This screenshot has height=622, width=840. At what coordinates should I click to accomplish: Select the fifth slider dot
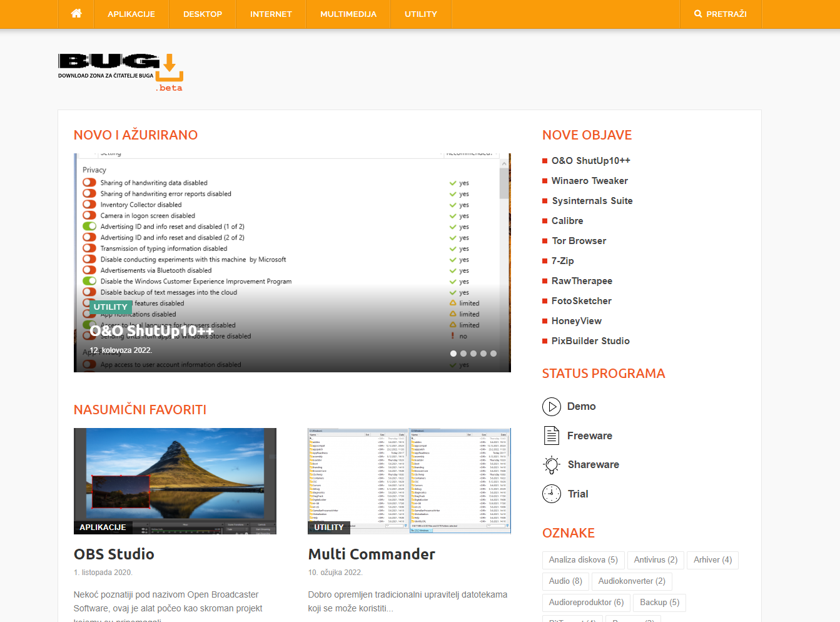pyautogui.click(x=493, y=354)
